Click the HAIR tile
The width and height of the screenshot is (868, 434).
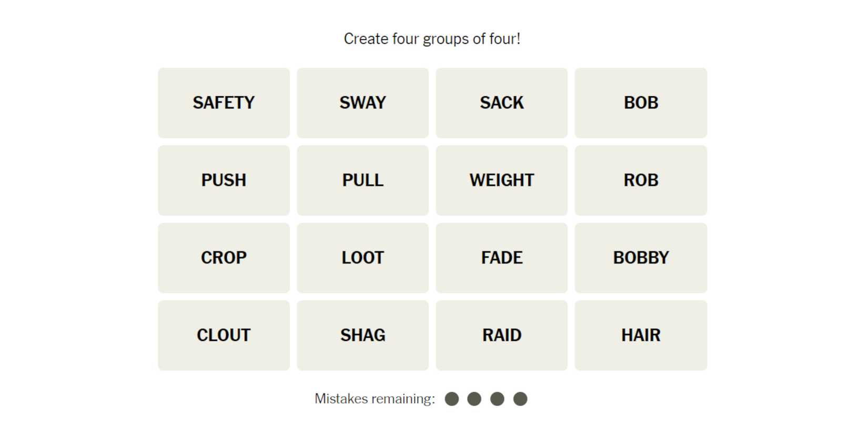(640, 335)
